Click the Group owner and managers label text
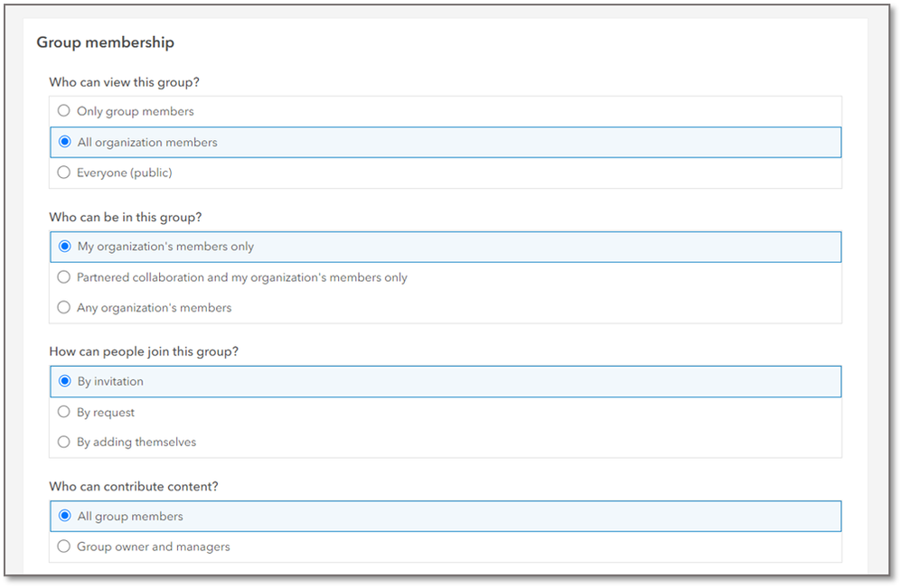Image resolution: width=902 pixels, height=588 pixels. [x=154, y=546]
